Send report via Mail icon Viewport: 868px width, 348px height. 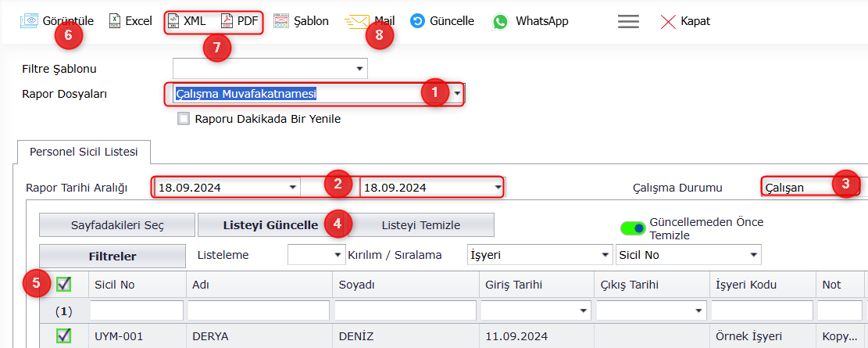tap(357, 22)
